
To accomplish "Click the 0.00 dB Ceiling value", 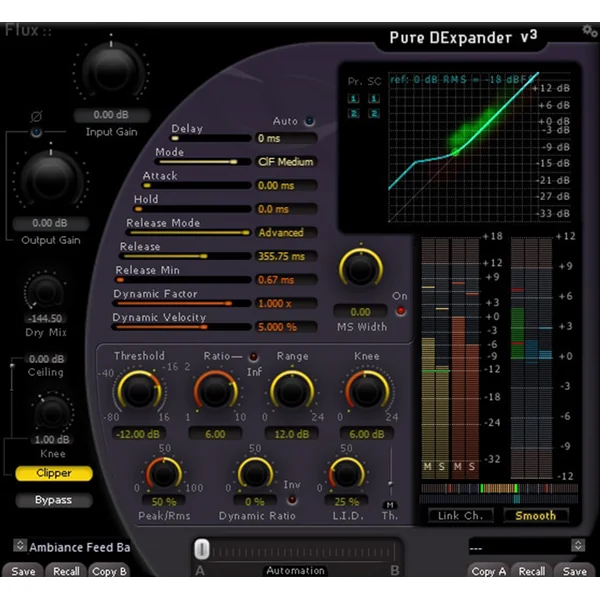I will click(46, 359).
